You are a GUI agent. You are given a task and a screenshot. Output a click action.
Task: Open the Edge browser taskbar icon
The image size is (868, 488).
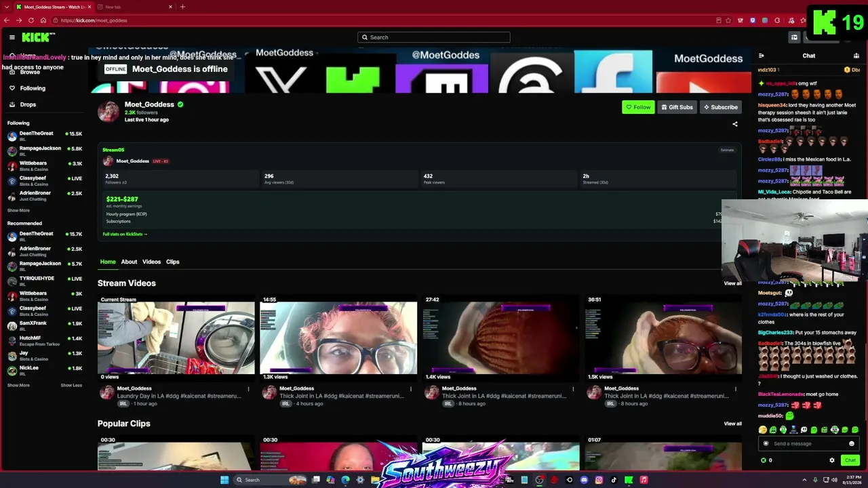[x=345, y=480]
